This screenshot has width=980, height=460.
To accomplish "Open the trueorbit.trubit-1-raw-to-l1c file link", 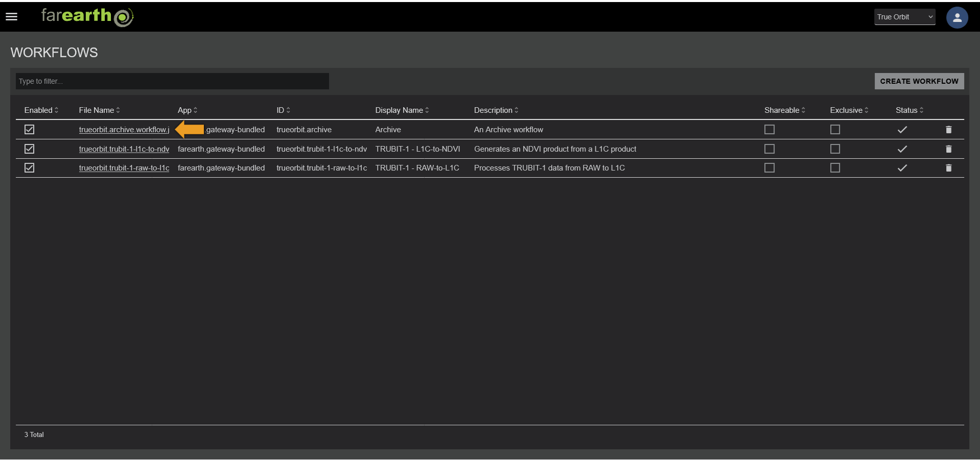I will [x=124, y=168].
